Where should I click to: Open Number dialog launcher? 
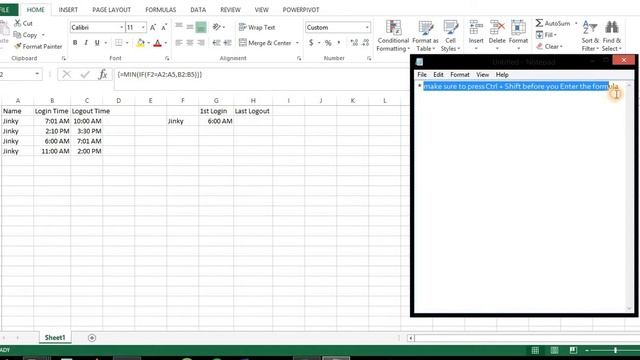coord(369,58)
